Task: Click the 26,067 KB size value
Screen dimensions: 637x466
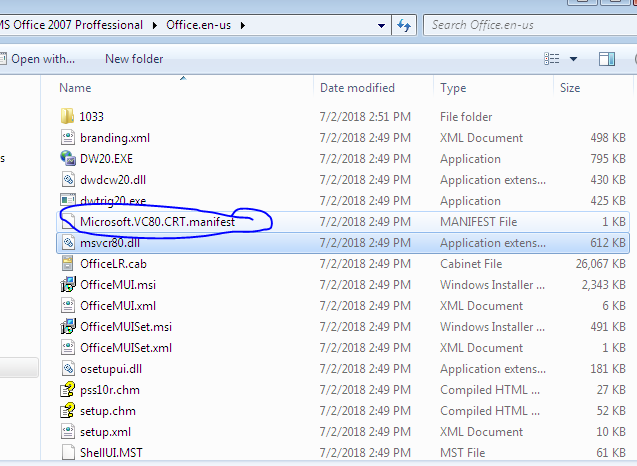Action: 600,264
